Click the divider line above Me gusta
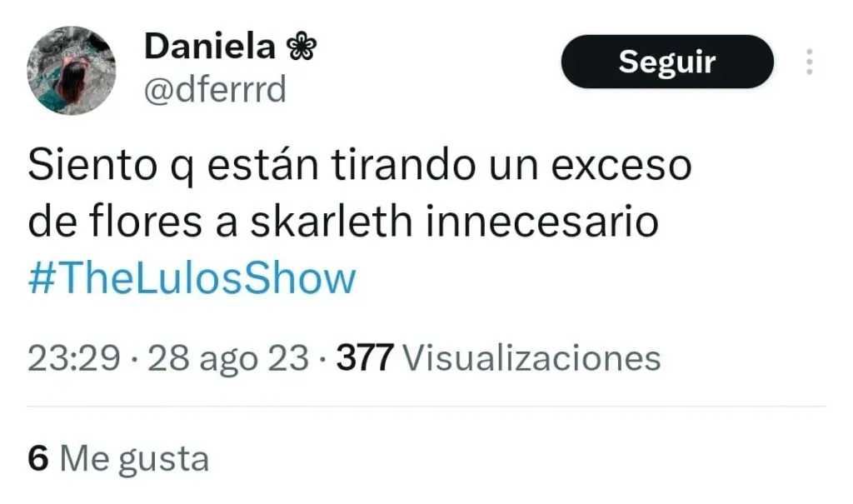Screen dimensions: 853x504 pos(426,406)
